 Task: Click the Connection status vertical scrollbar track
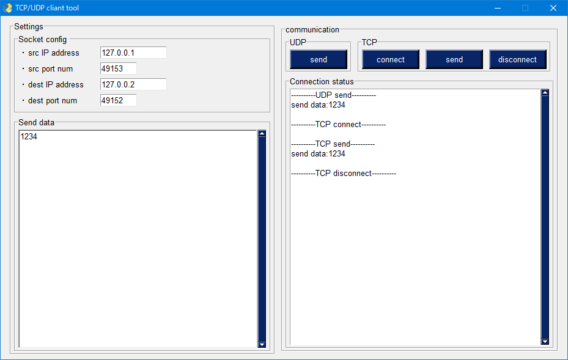click(545, 217)
